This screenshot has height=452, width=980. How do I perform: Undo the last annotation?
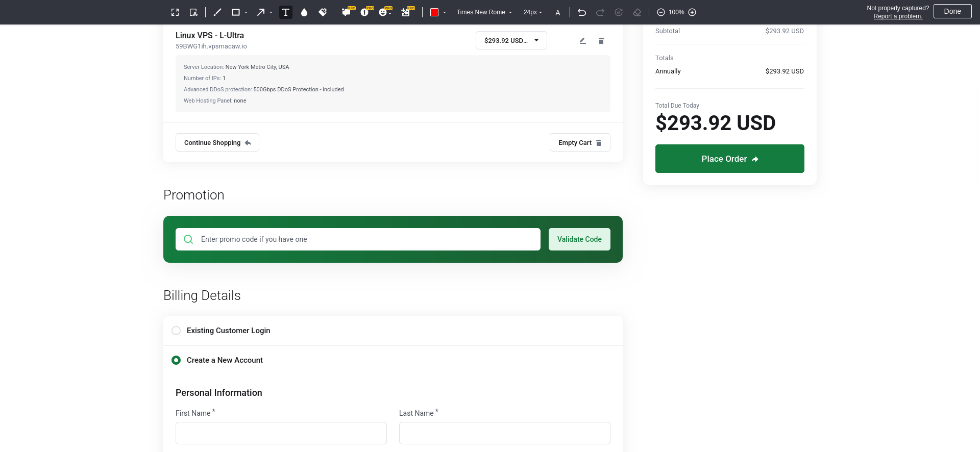[582, 12]
